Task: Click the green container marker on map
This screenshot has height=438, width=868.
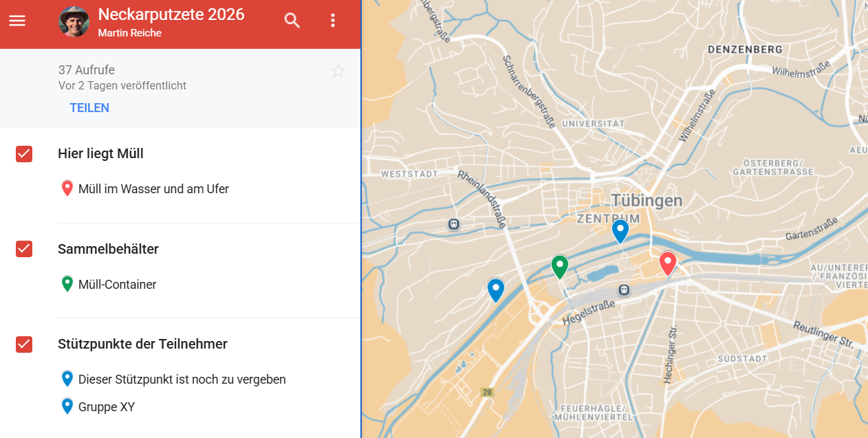Action: point(560,265)
